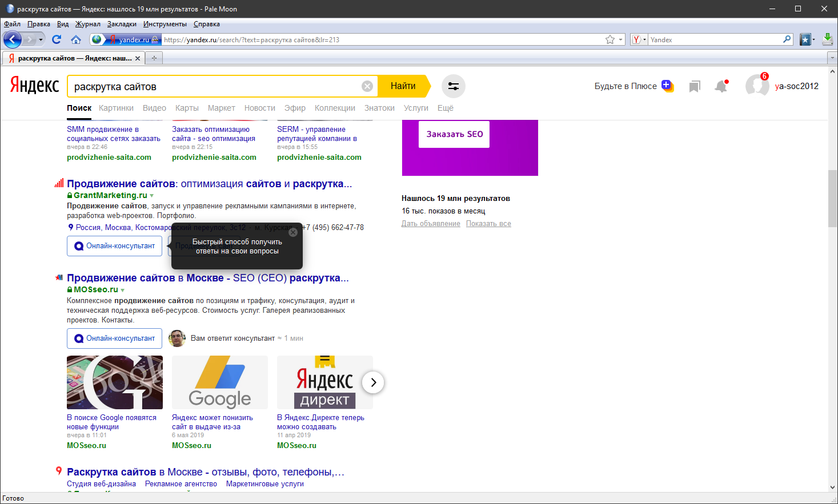
Task: Click the MOSseo result favicon
Action: 59,277
